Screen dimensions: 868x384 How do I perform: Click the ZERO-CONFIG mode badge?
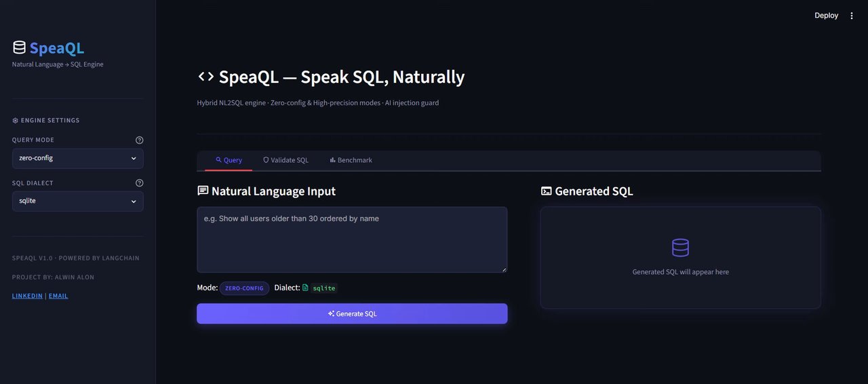(x=244, y=288)
